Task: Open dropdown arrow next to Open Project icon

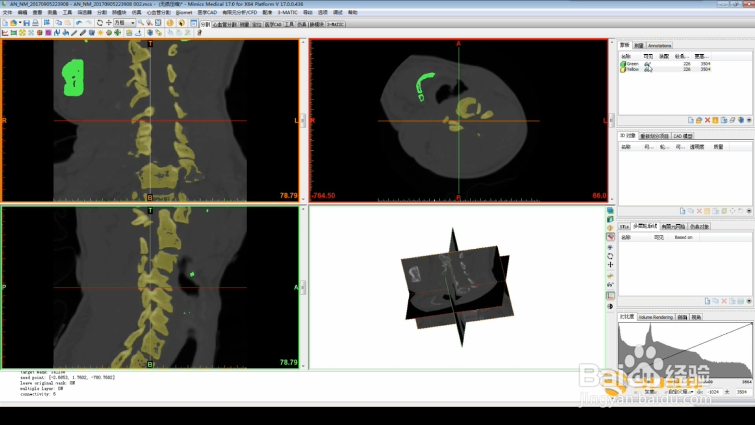Action: (20, 23)
